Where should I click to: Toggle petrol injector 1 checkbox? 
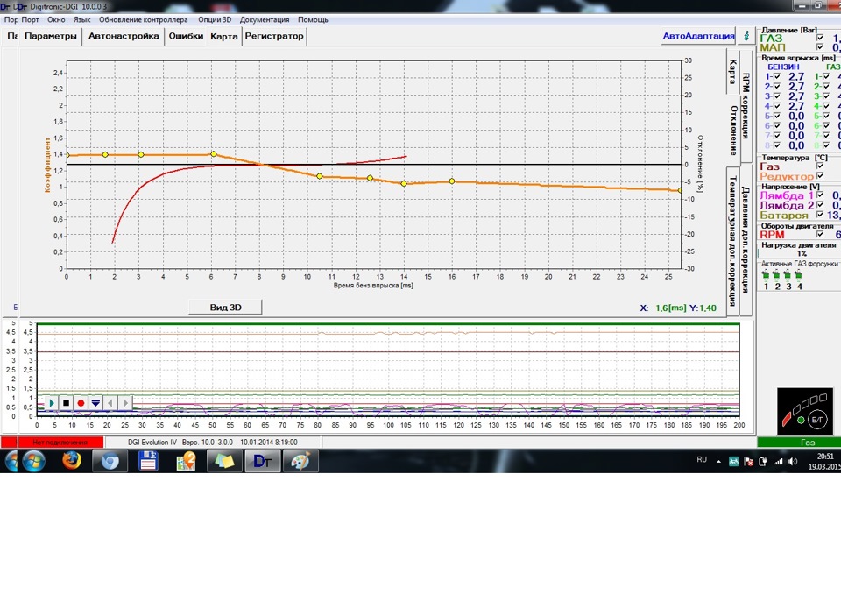tap(777, 77)
